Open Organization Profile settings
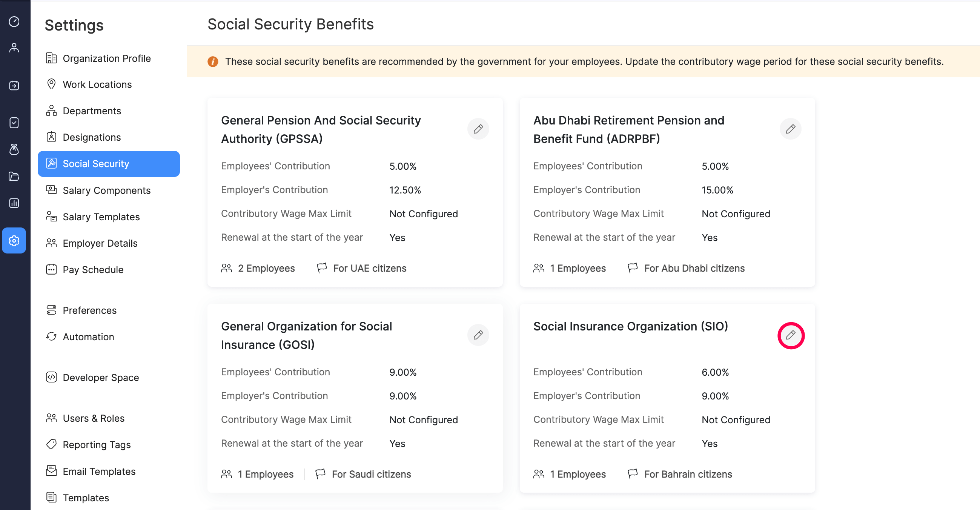 click(x=106, y=58)
